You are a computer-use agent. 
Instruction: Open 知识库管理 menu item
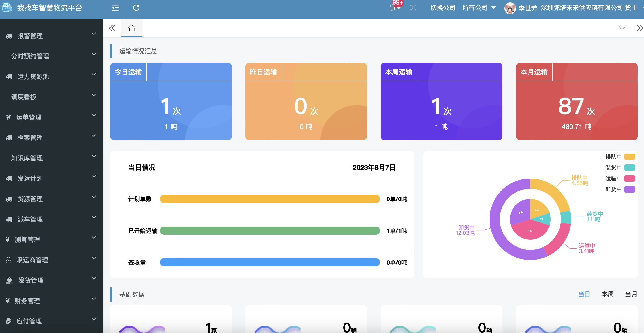coord(51,158)
